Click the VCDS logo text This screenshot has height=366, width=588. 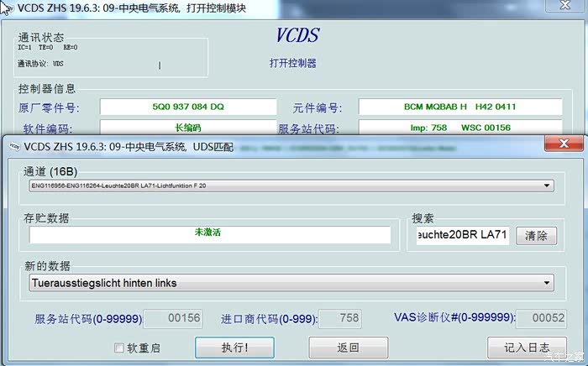pos(297,35)
